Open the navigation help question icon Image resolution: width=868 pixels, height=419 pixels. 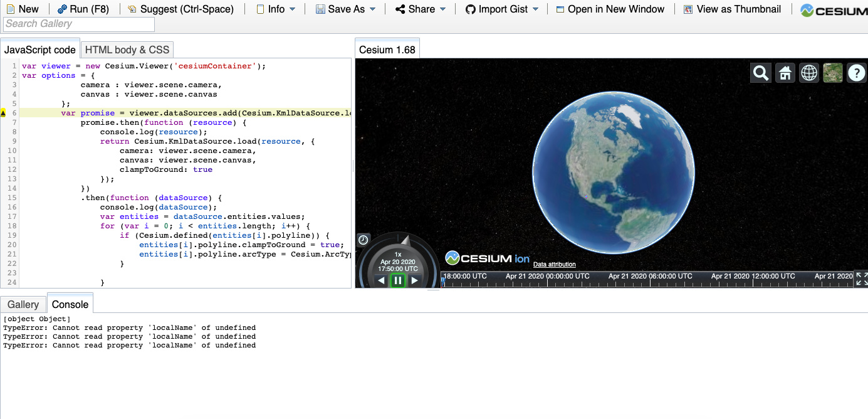pyautogui.click(x=857, y=73)
